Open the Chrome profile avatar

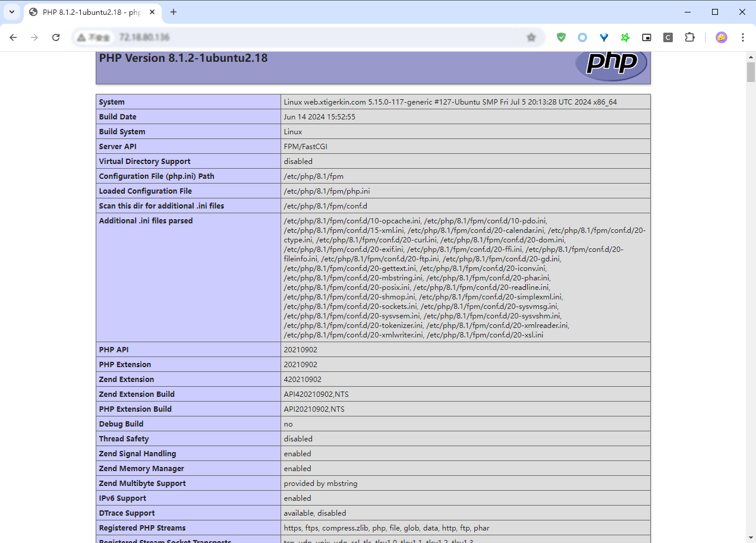click(721, 37)
